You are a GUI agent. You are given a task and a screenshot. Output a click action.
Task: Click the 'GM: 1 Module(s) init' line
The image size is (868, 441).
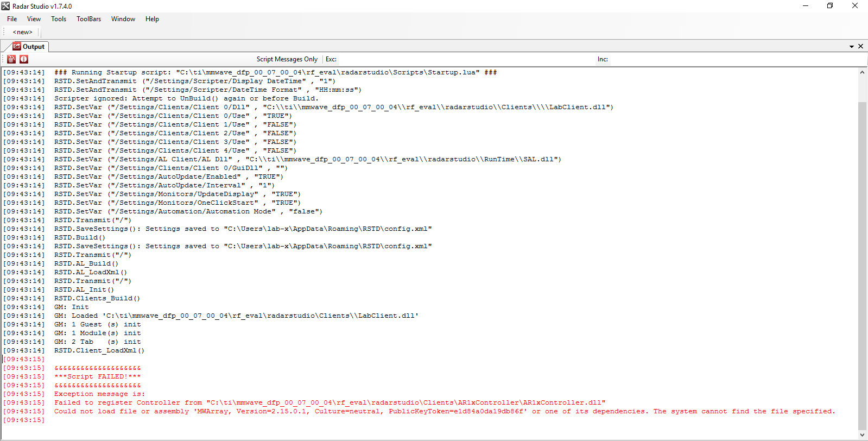coord(97,333)
